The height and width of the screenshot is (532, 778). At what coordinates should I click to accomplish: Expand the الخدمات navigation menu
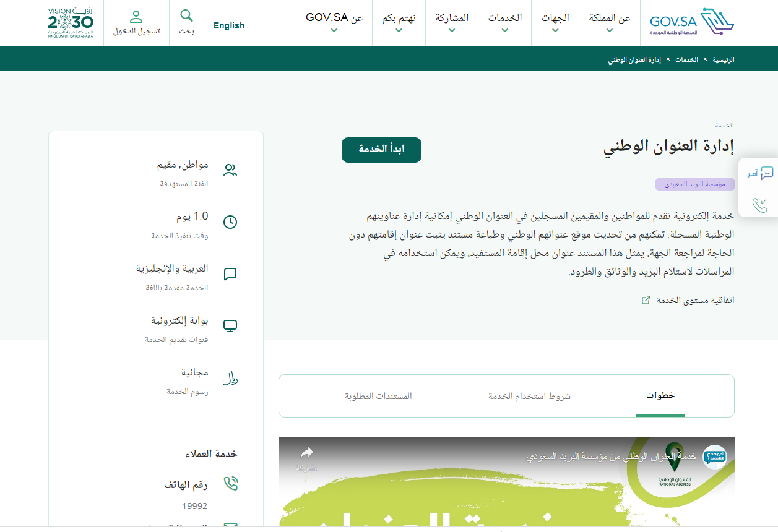point(505,23)
